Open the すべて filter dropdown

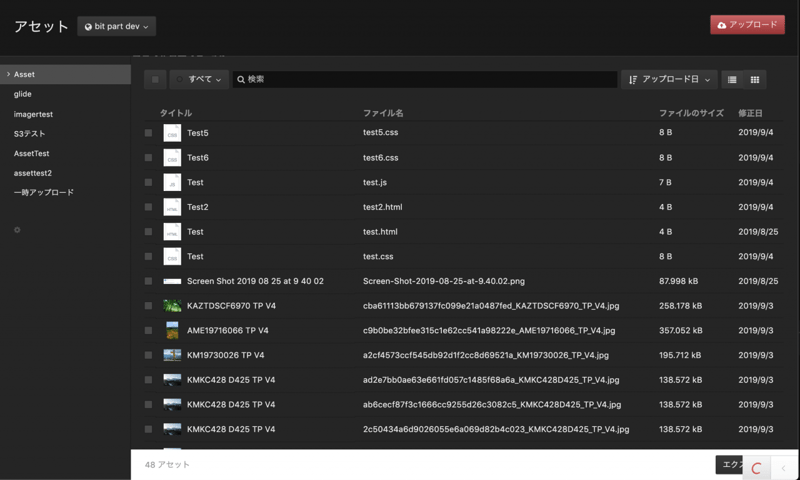tap(200, 79)
